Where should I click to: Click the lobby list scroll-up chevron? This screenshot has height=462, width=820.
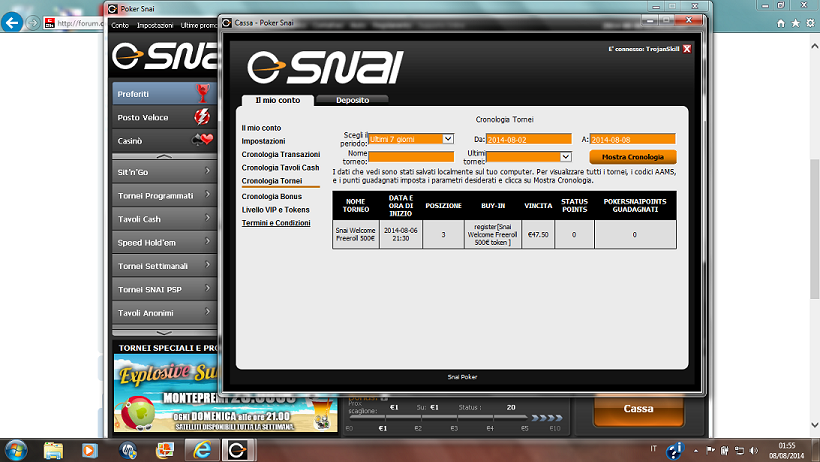164,156
